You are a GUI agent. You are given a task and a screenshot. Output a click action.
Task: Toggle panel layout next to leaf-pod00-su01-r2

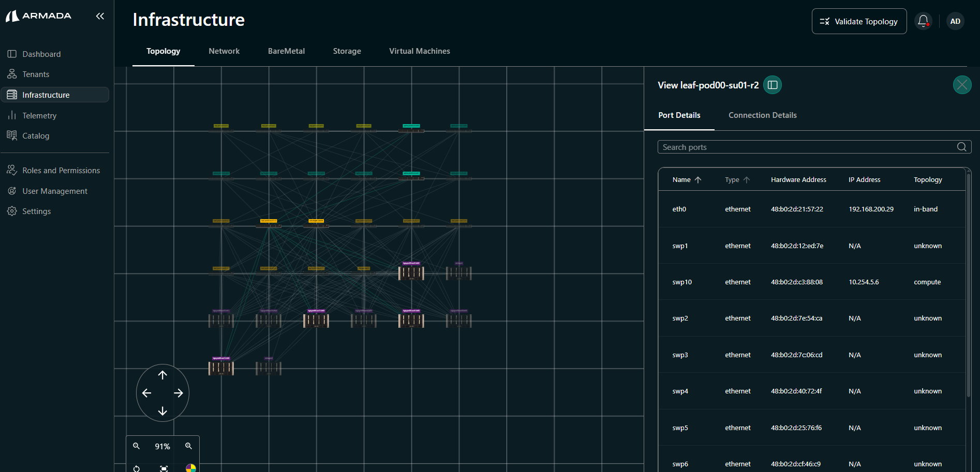(x=773, y=85)
